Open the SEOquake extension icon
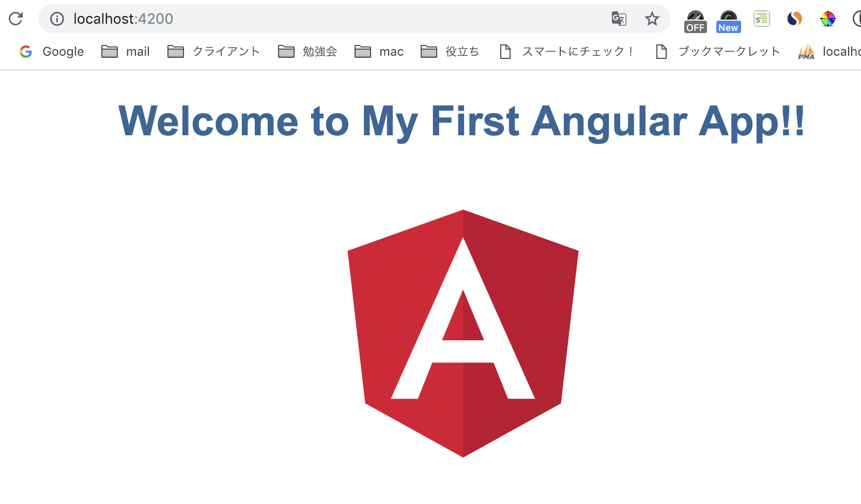 coord(761,19)
